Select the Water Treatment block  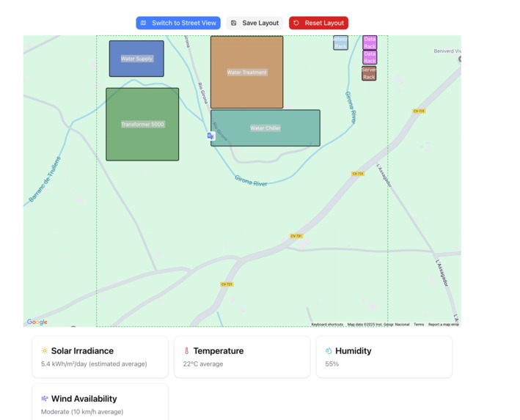tap(246, 73)
